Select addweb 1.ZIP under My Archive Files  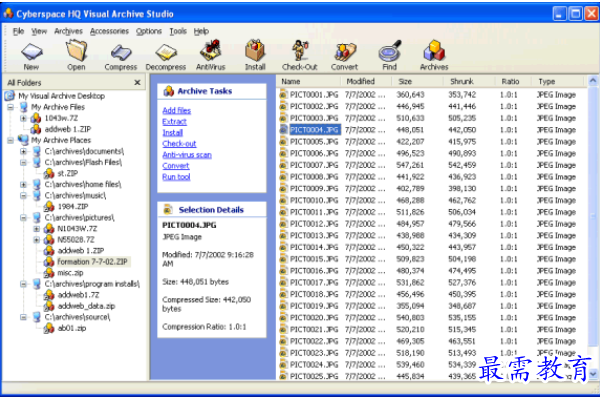(68, 129)
